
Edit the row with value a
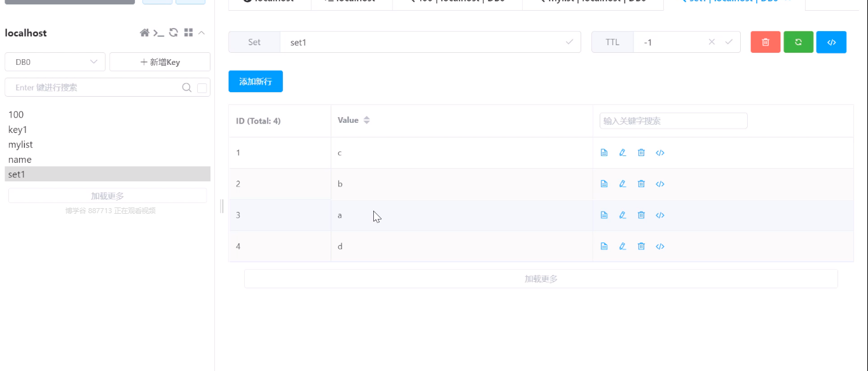623,215
